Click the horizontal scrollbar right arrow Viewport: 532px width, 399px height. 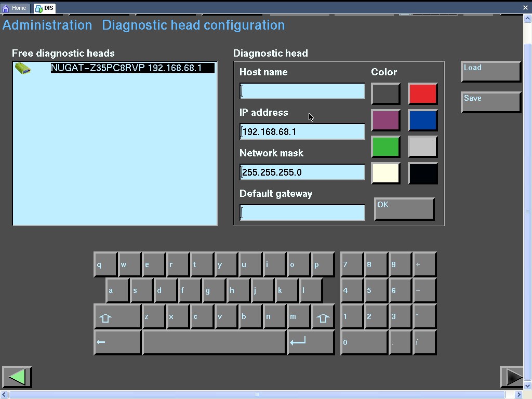pos(518,395)
